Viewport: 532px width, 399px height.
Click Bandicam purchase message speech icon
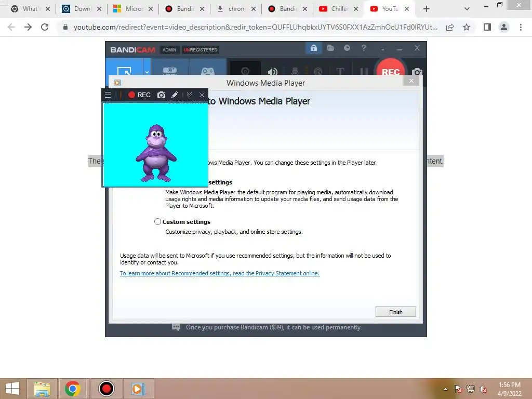tap(176, 327)
